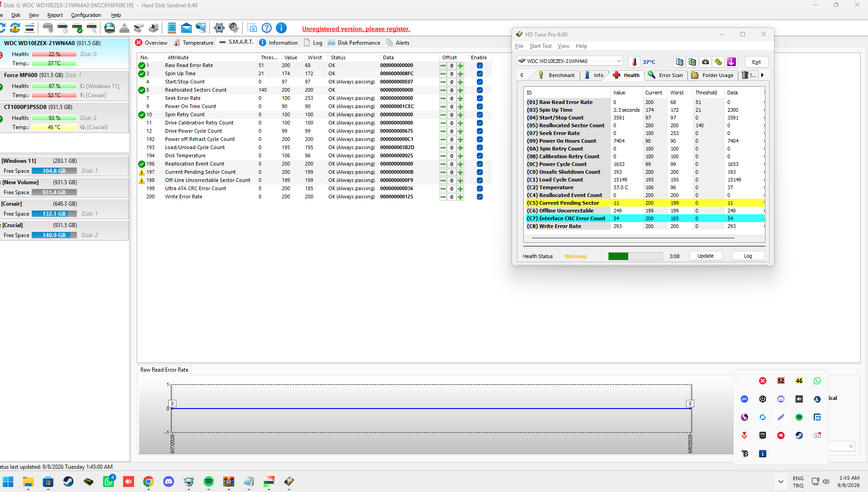Click the blue question mark help icon
This screenshot has width=868, height=492.
267,28
